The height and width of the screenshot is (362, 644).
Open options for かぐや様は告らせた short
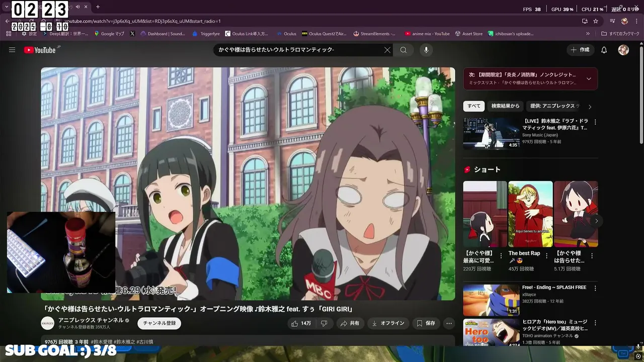(x=591, y=256)
